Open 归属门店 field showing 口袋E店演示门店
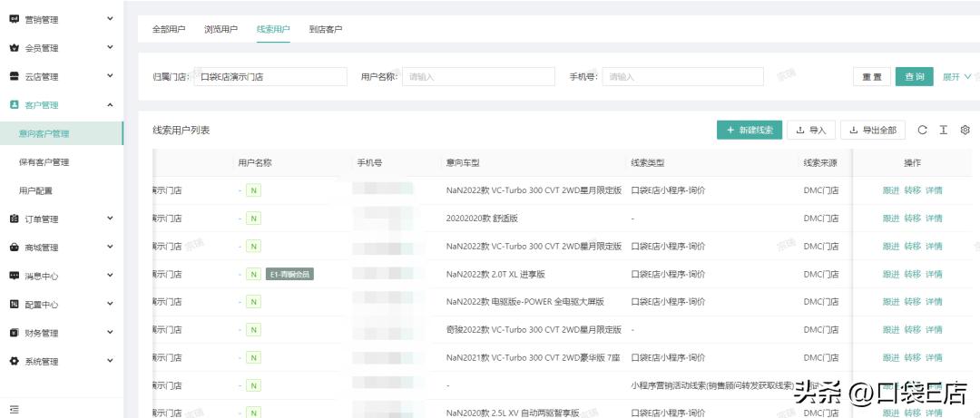 (270, 77)
